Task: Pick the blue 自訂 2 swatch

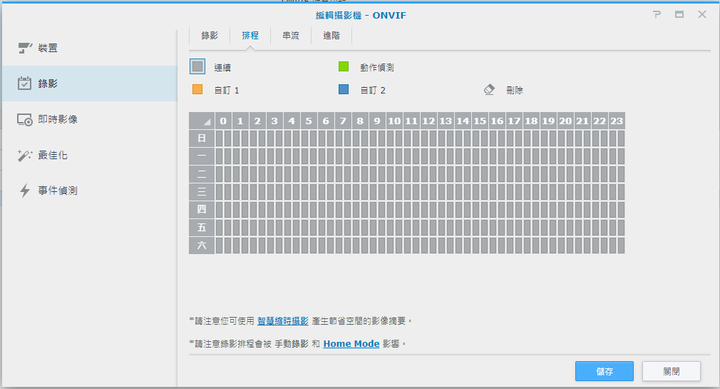Action: (343, 89)
